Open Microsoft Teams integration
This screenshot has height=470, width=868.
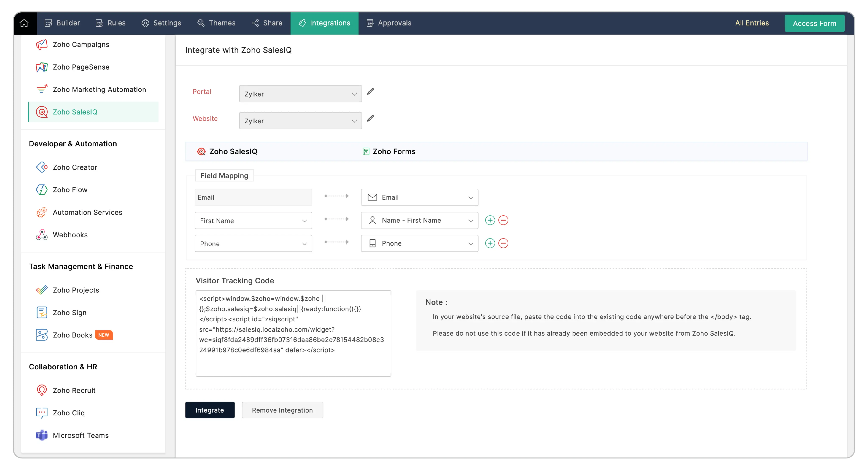[x=81, y=435]
